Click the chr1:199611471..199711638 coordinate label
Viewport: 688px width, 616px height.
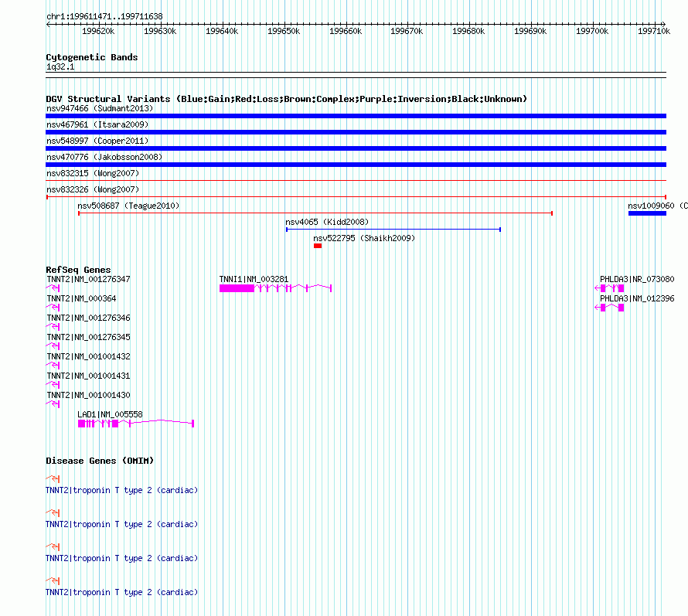click(104, 16)
